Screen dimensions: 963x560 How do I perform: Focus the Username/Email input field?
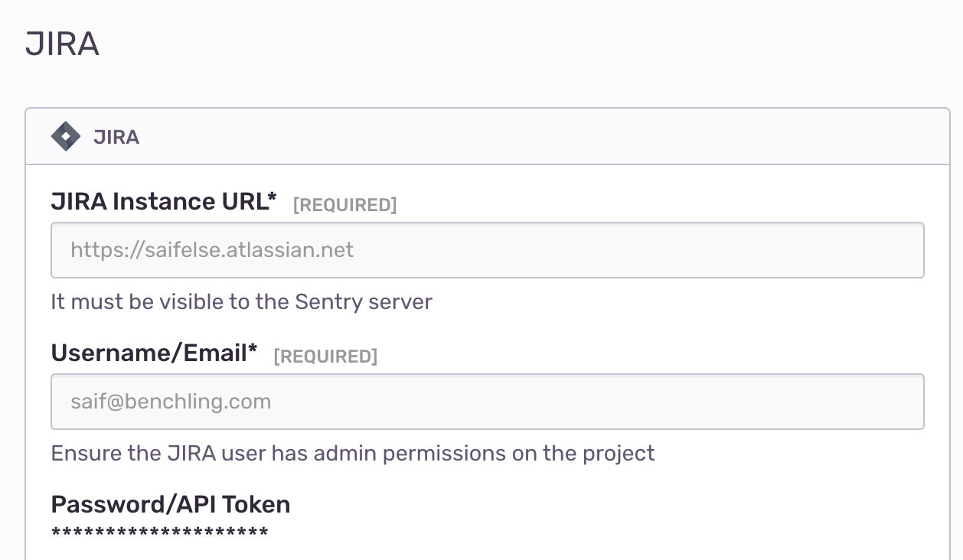pyautogui.click(x=488, y=402)
